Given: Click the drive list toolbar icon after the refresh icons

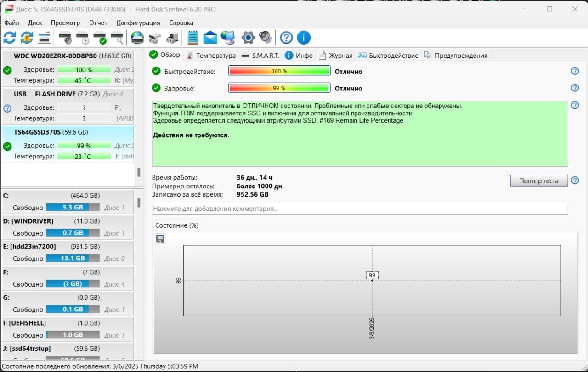Looking at the screenshot, I should [x=44, y=38].
